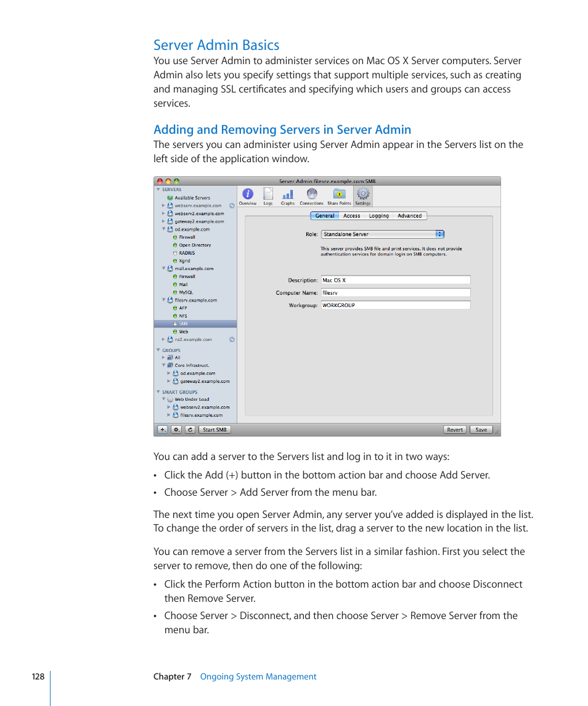
Task: Select the highlighted SMB service row
Action: click(195, 324)
